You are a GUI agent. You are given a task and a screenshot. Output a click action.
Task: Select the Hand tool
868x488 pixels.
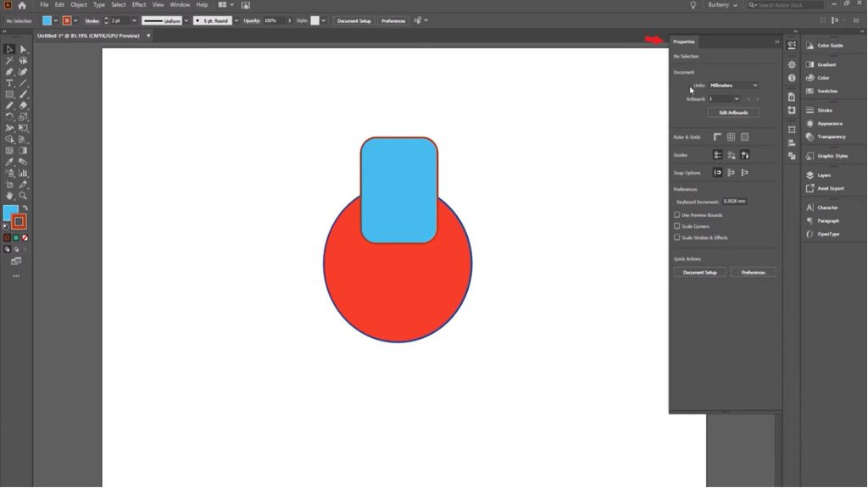click(x=9, y=196)
